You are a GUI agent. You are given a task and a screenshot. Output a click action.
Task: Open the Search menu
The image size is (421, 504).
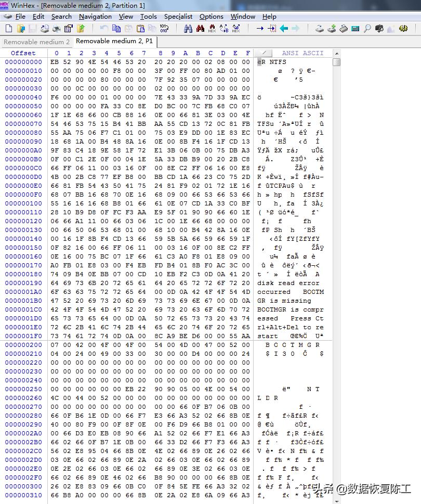[61, 17]
